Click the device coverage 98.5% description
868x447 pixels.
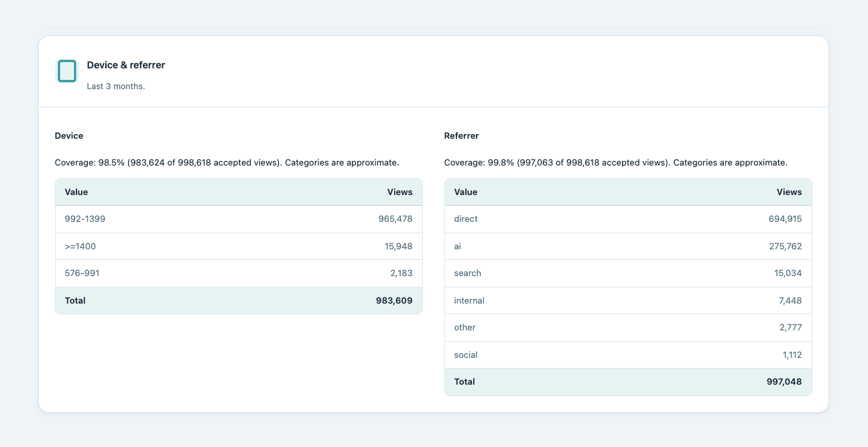pos(227,162)
